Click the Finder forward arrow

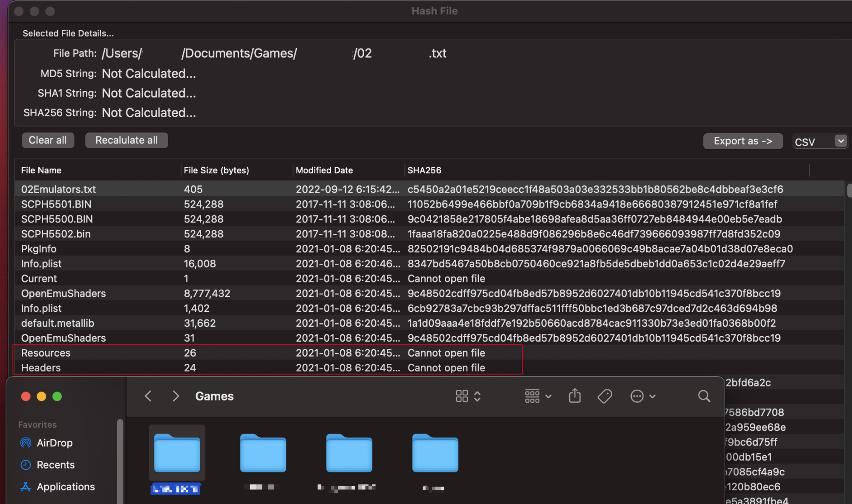(176, 396)
